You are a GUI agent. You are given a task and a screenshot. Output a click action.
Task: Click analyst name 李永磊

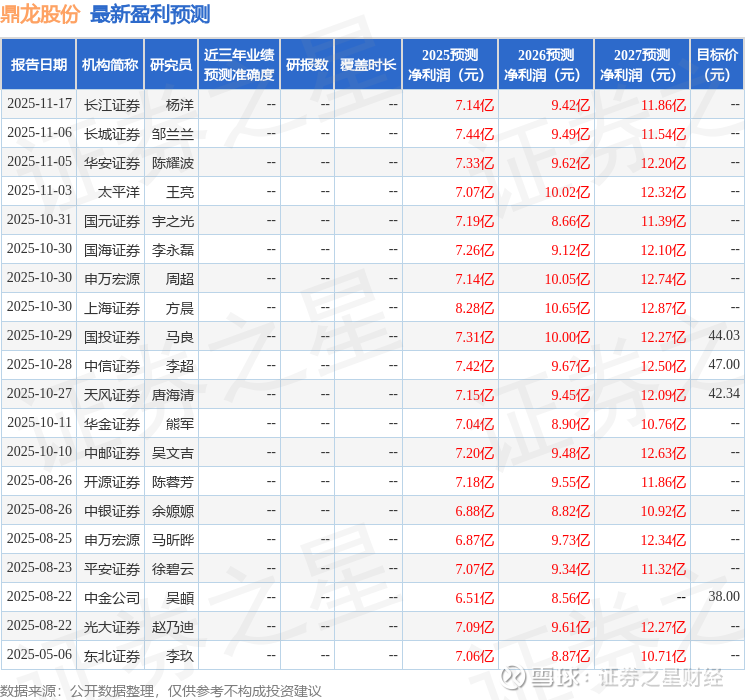click(173, 250)
